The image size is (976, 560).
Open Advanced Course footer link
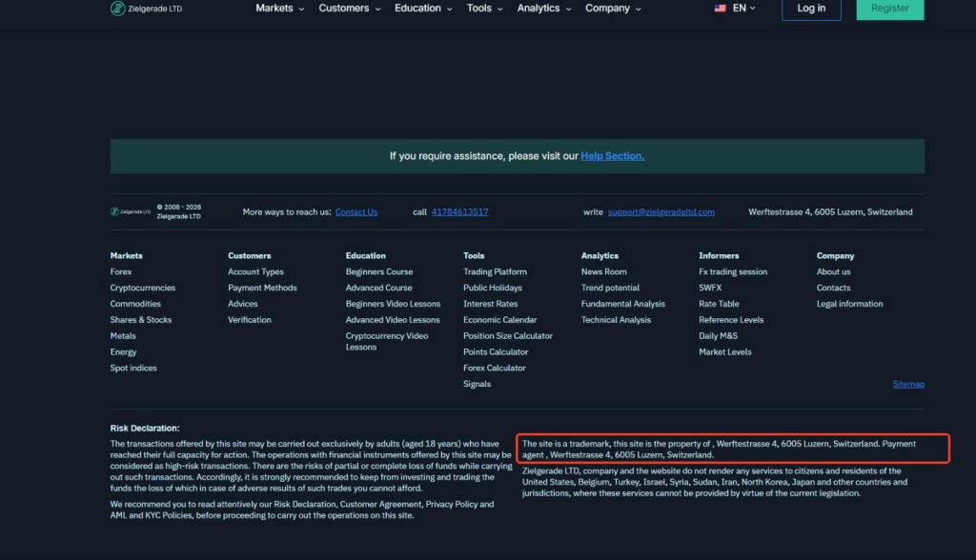[x=378, y=288]
